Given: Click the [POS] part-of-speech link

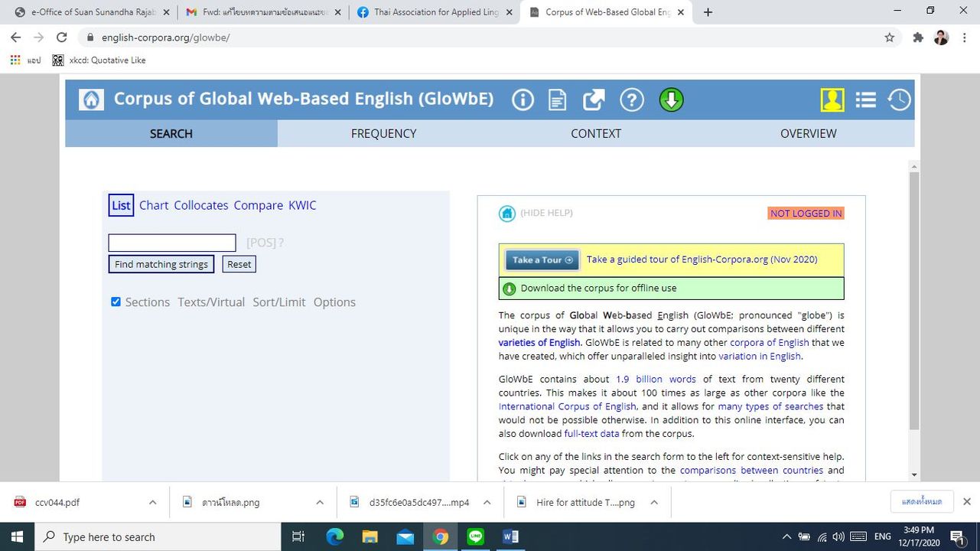Looking at the screenshot, I should coord(261,243).
